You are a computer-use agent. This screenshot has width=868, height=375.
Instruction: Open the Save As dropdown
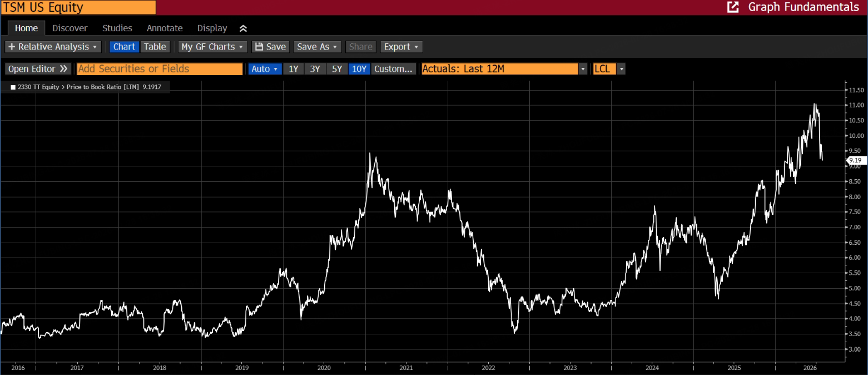317,47
